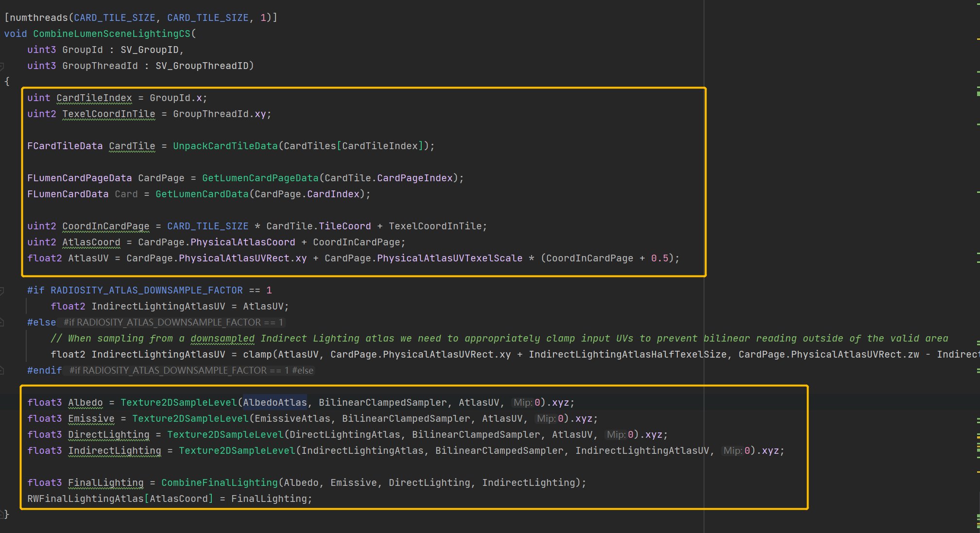
Task: Click the GetLumenCardData function call
Action: click(202, 194)
